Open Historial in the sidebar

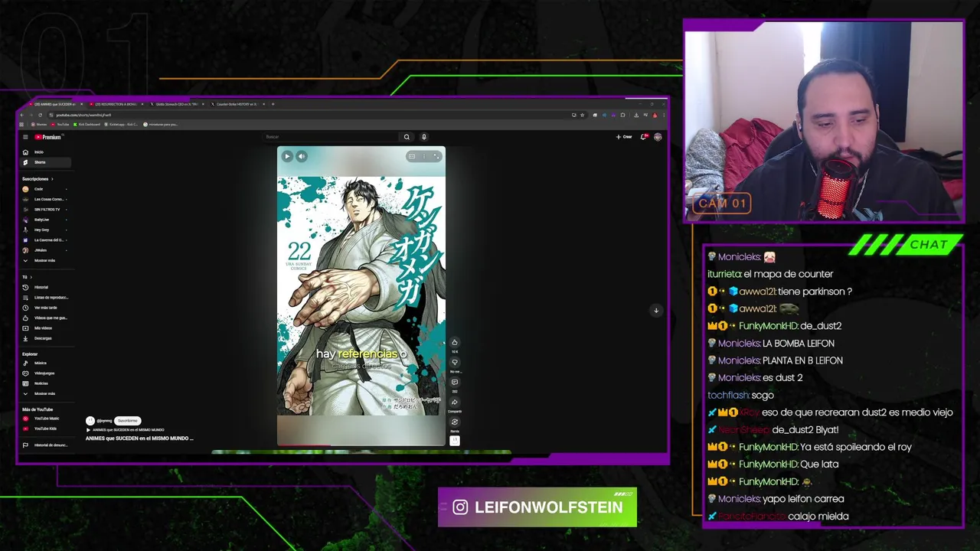pos(45,287)
